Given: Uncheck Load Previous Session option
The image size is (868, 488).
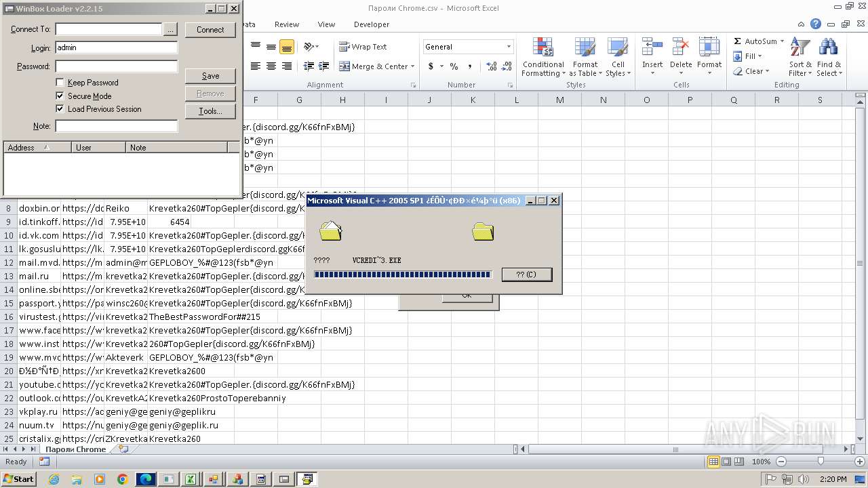Looking at the screenshot, I should (x=60, y=109).
